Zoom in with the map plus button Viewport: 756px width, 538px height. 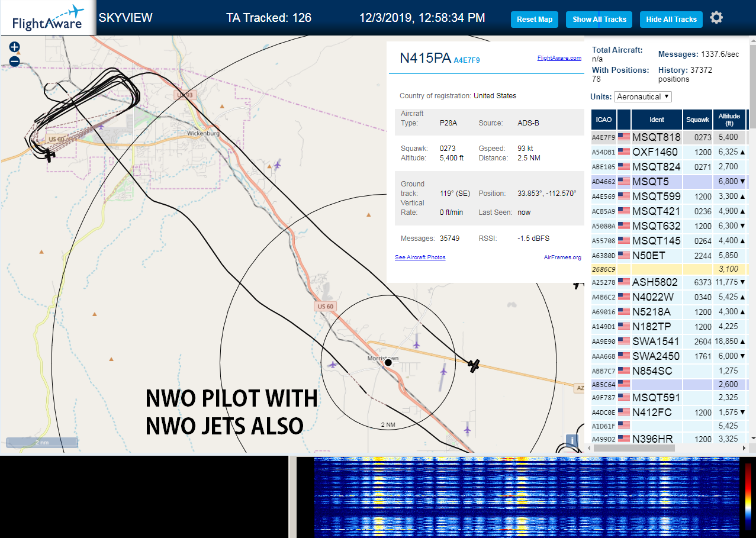(x=15, y=47)
